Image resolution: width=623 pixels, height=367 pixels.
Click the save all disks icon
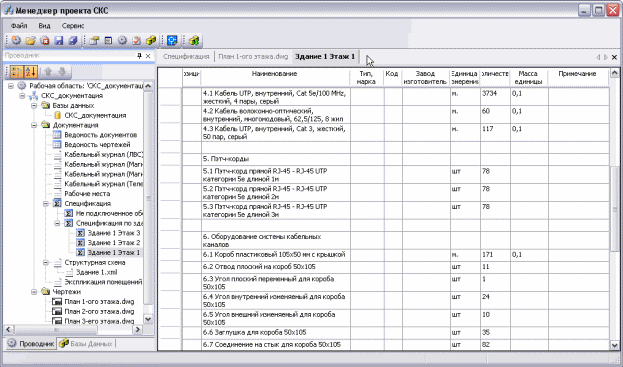tap(73, 41)
